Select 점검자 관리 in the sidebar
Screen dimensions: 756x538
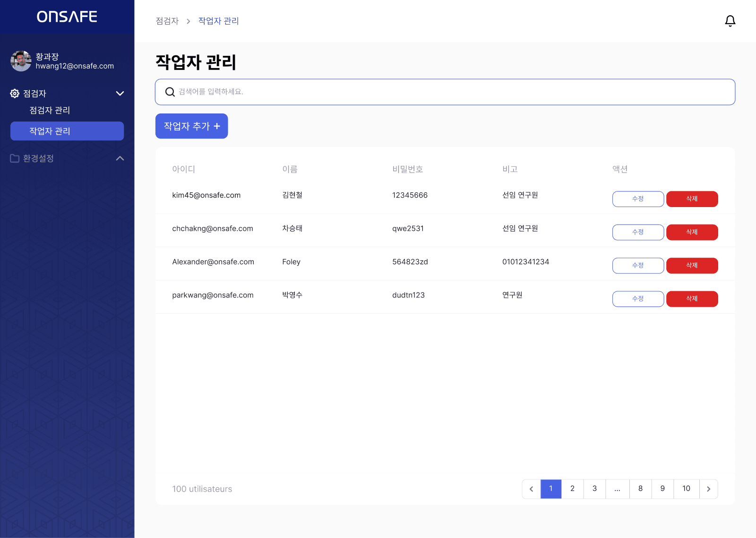pyautogui.click(x=49, y=110)
